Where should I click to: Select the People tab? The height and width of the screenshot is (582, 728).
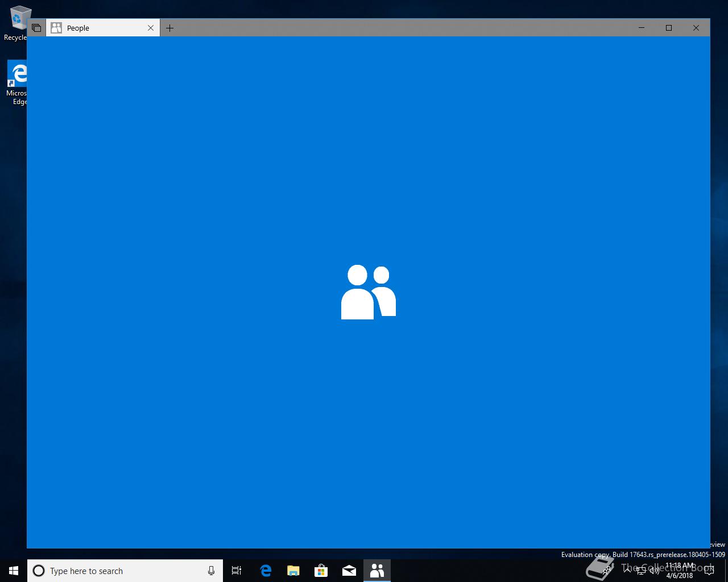point(103,28)
